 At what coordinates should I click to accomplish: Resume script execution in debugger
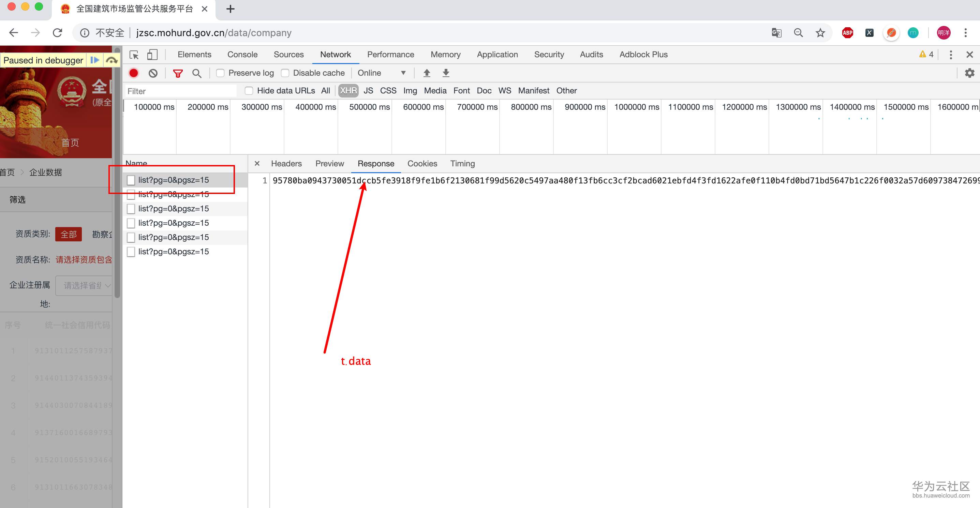[x=95, y=60]
